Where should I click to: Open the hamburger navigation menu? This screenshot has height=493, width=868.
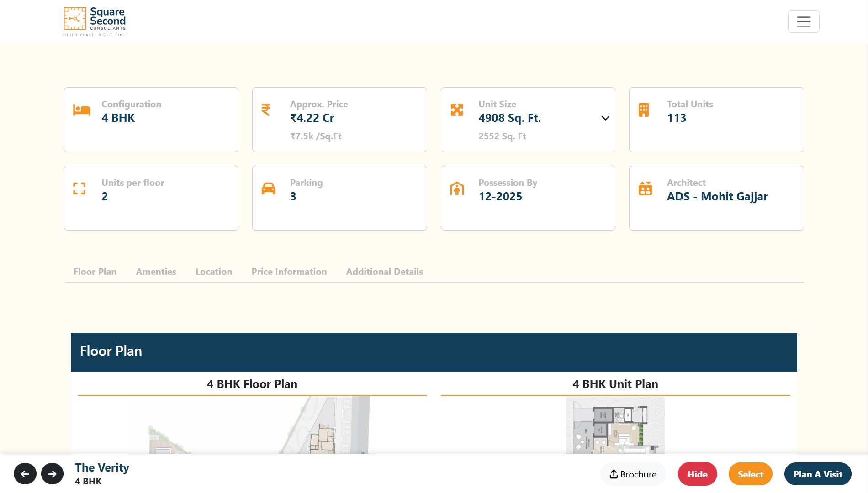pyautogui.click(x=804, y=21)
